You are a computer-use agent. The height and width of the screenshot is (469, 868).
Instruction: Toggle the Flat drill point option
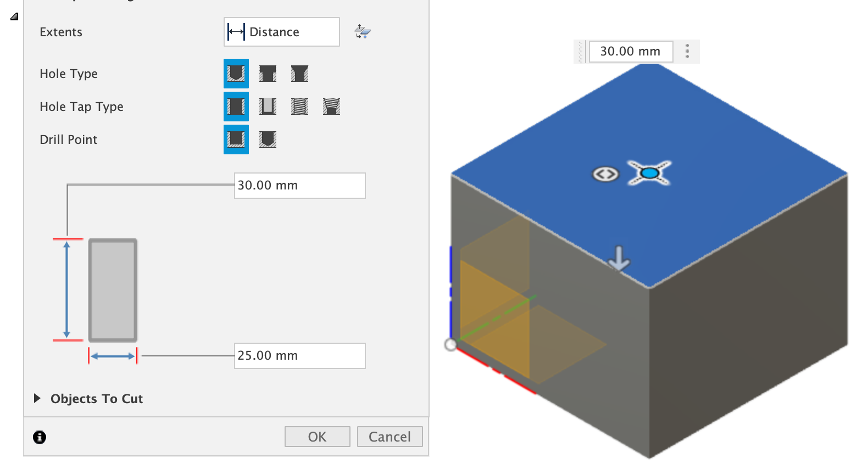click(x=236, y=139)
